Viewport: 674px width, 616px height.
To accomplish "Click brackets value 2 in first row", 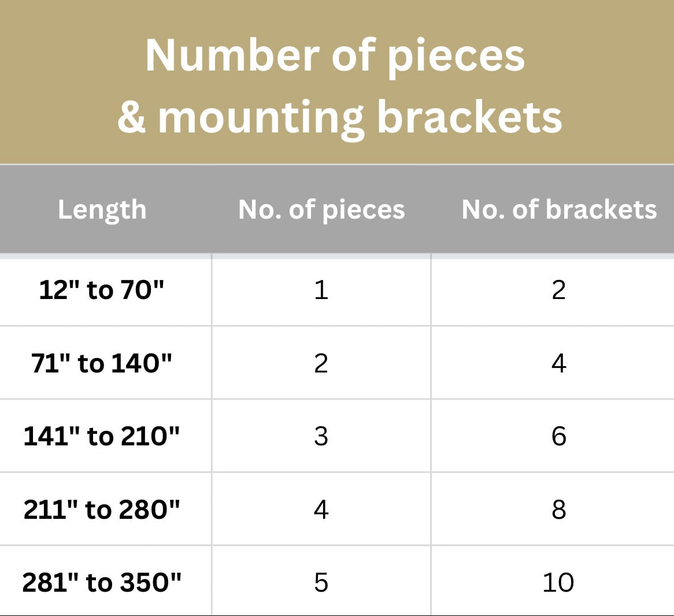I will [558, 290].
